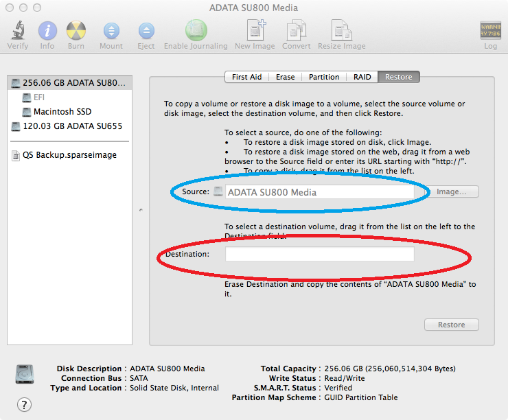Create a New Image from toolbar
Screen dimensions: 508x420
click(255, 30)
